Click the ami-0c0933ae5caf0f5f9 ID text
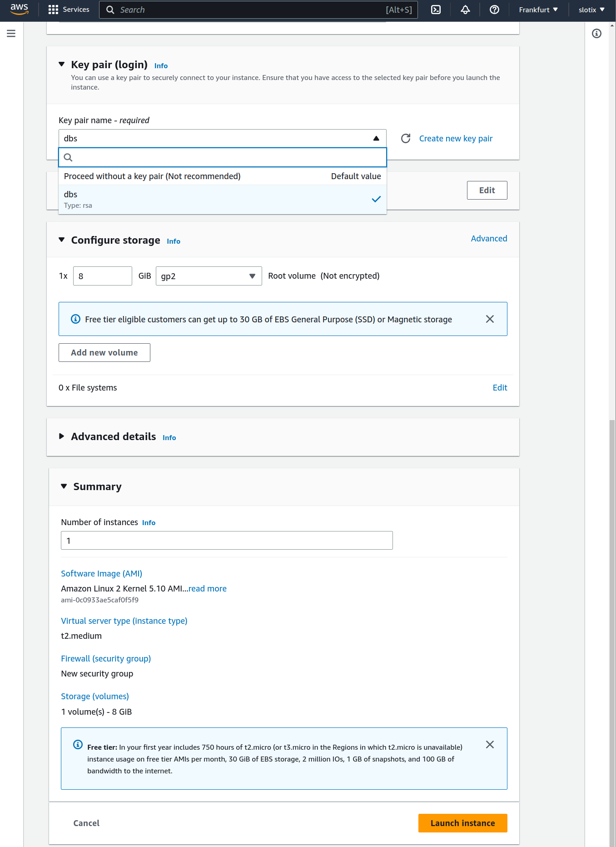This screenshot has width=616, height=847. 100,600
